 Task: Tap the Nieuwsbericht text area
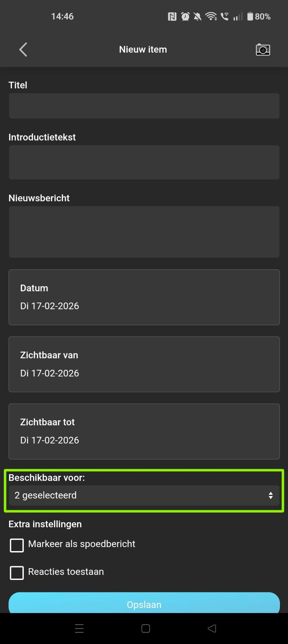click(144, 232)
